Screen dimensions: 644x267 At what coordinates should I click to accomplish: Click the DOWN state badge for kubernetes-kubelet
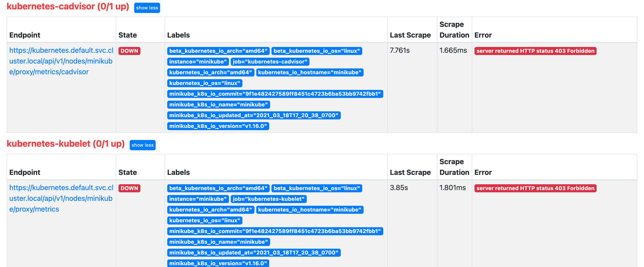pyautogui.click(x=129, y=188)
